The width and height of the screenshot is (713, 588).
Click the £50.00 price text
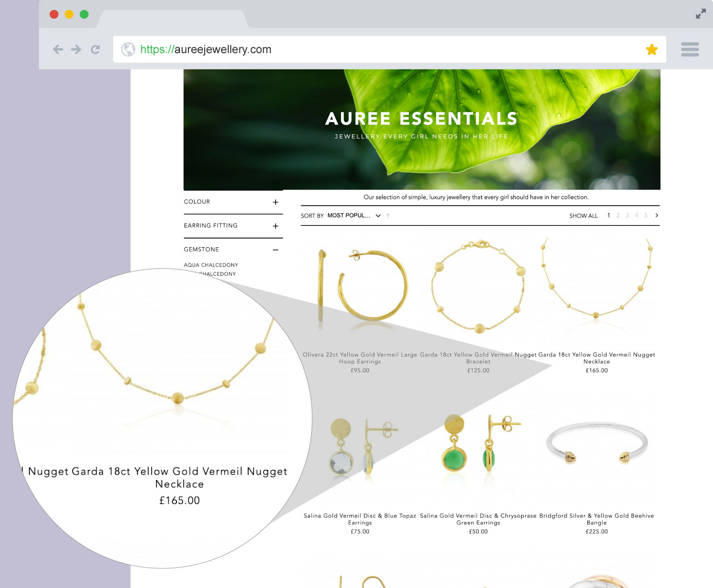click(478, 532)
